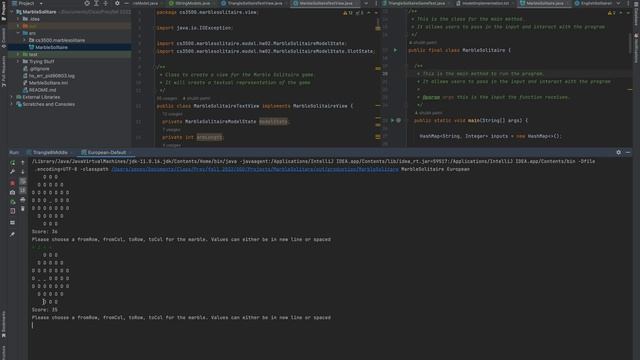Screen dimensions: 640x360
Task: Click the pin tab icon in Run panel
Action: (13, 234)
